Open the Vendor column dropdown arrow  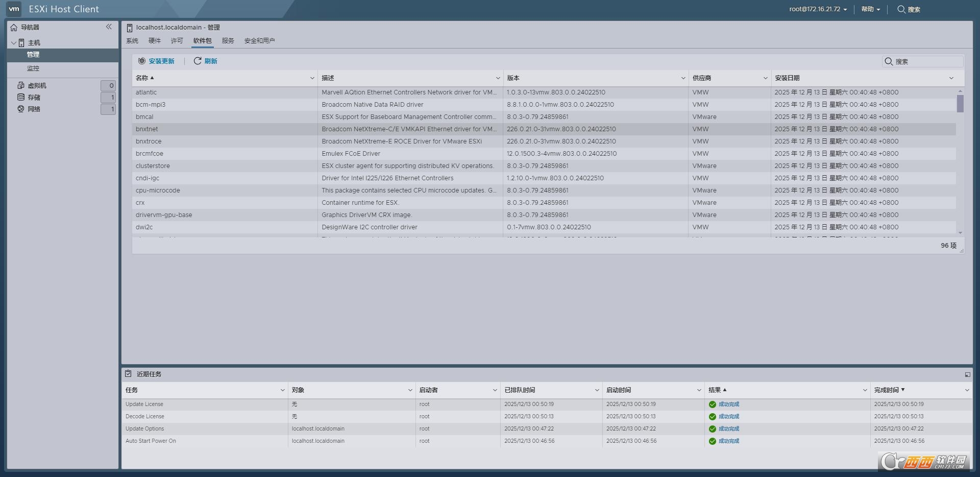tap(765, 78)
